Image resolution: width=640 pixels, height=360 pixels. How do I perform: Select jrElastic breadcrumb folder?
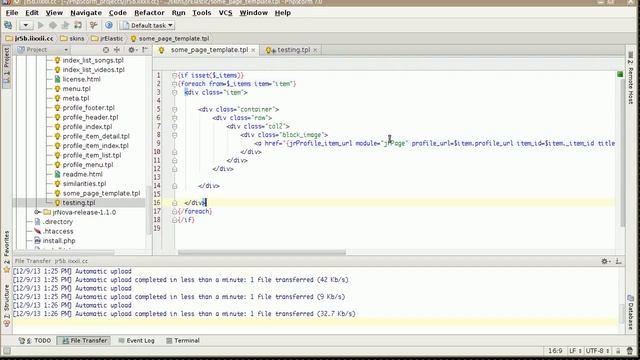click(x=107, y=38)
